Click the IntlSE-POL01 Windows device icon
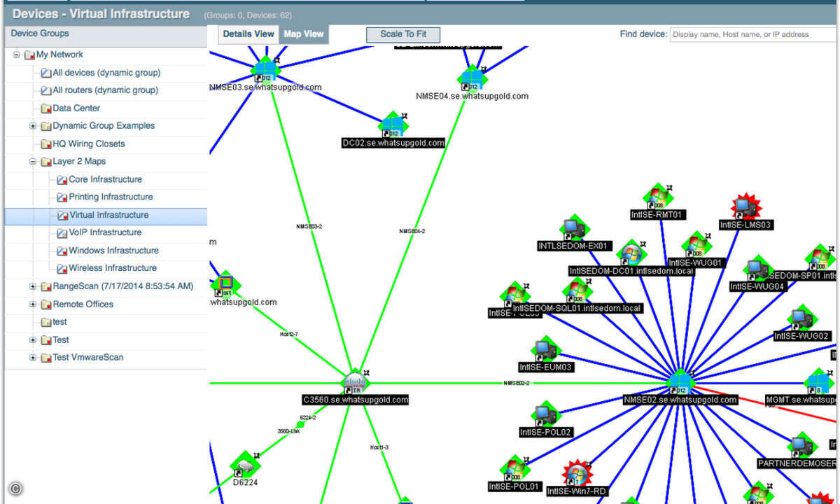 514,469
